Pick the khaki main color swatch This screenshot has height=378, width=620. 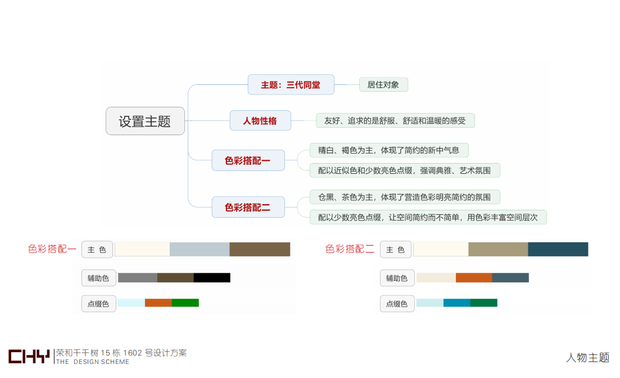pos(498,249)
